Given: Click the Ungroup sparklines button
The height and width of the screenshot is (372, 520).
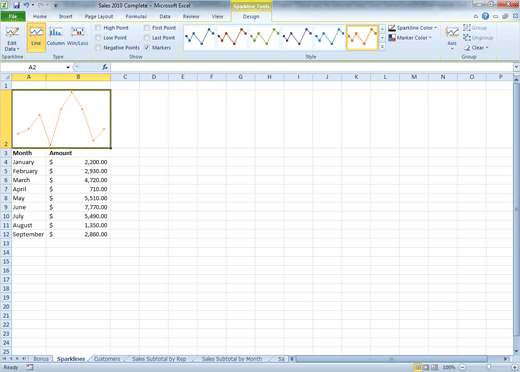Looking at the screenshot, I should coord(478,38).
